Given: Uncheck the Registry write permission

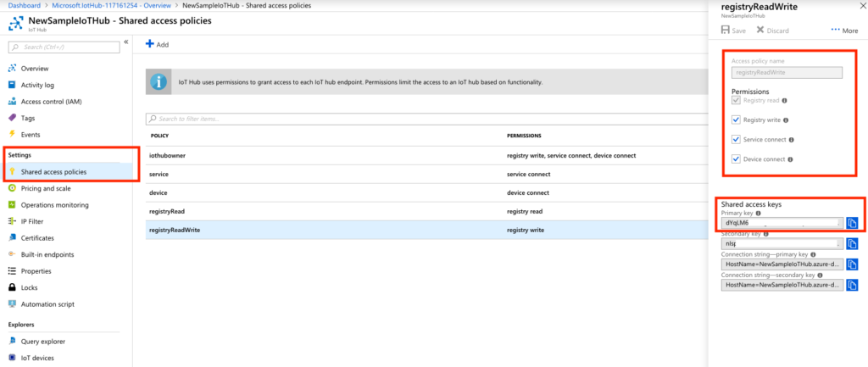Looking at the screenshot, I should click(736, 120).
